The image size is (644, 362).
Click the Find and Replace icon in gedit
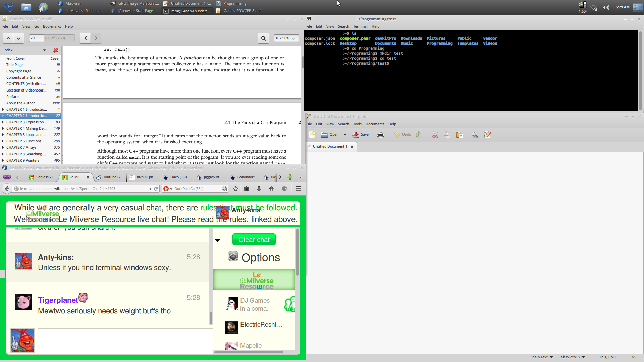click(487, 135)
